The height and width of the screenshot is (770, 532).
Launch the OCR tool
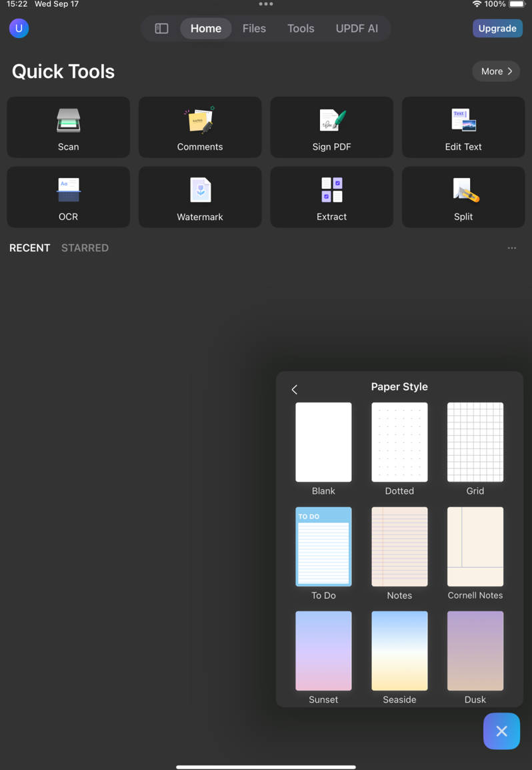pyautogui.click(x=68, y=197)
